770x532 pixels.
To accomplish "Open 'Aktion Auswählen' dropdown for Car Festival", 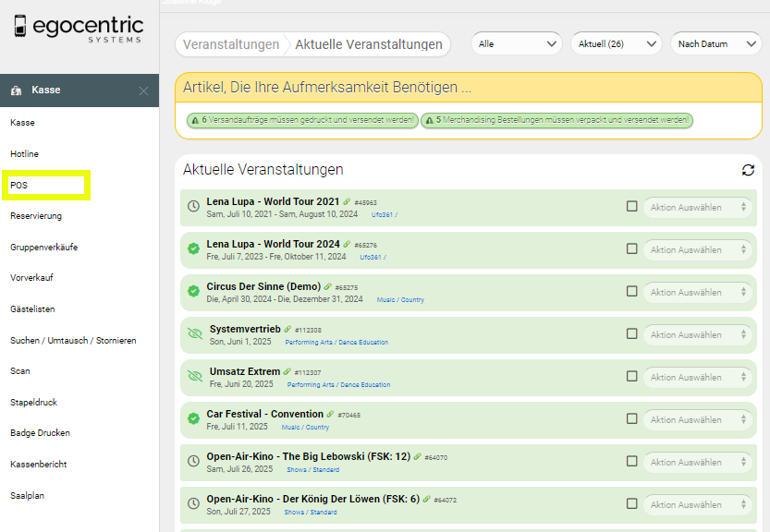I will pos(697,419).
